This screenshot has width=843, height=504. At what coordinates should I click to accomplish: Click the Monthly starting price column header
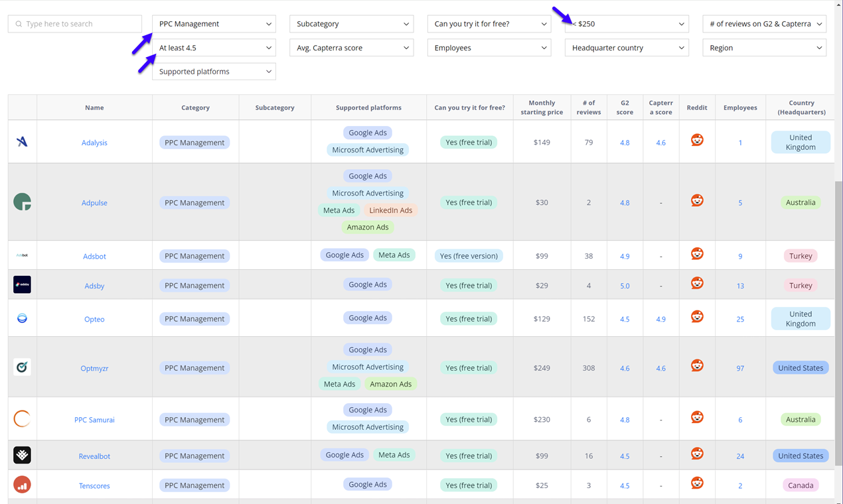click(x=542, y=107)
